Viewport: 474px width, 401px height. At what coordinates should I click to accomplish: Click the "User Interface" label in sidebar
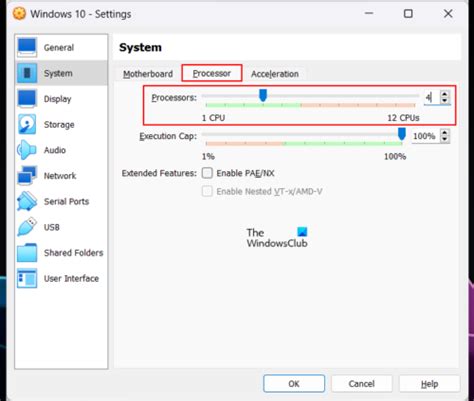[x=71, y=278]
